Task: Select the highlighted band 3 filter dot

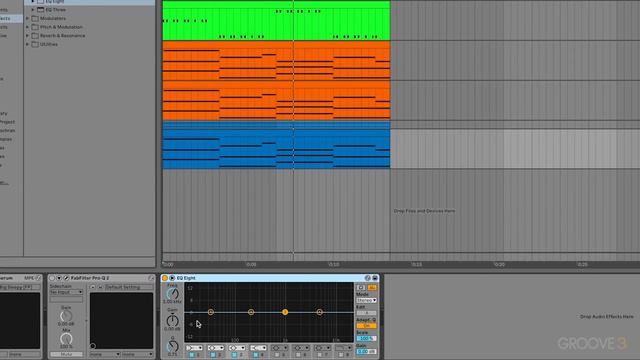Action: coord(285,312)
